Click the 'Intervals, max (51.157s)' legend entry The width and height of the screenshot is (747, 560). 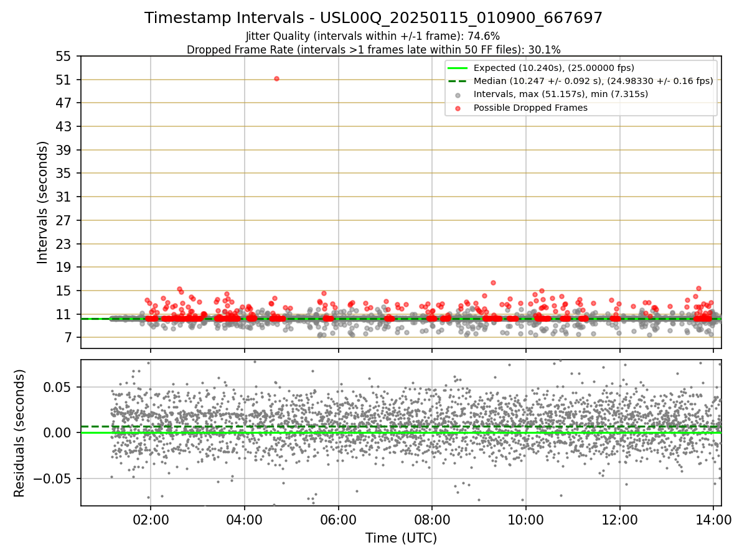[x=561, y=94]
